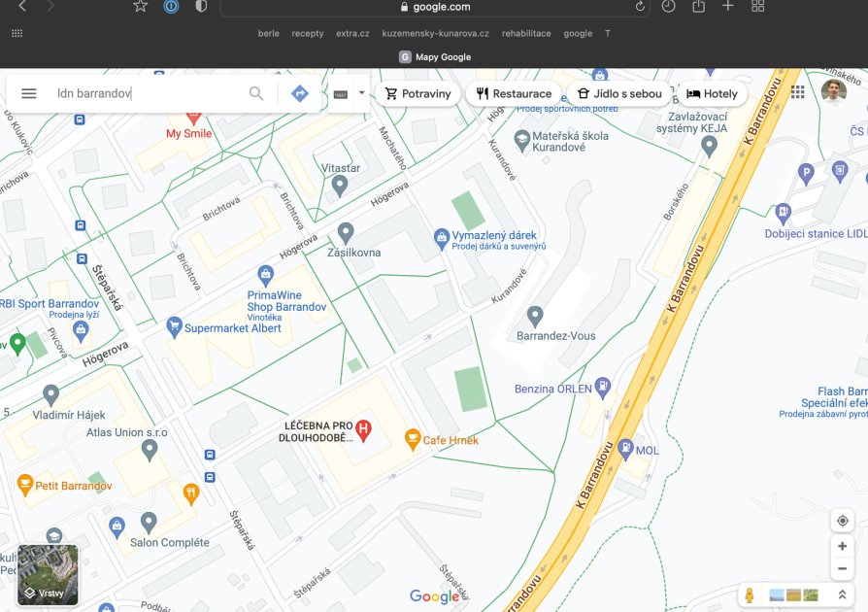Click RBI Sport Barrandov shop pin
Viewport: 868px width, 612px height.
pyautogui.click(x=81, y=331)
